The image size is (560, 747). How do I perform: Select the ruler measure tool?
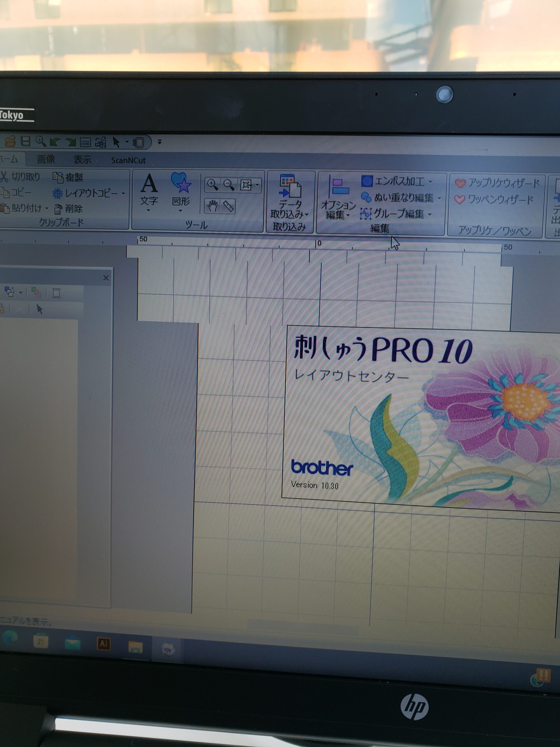coord(229,206)
